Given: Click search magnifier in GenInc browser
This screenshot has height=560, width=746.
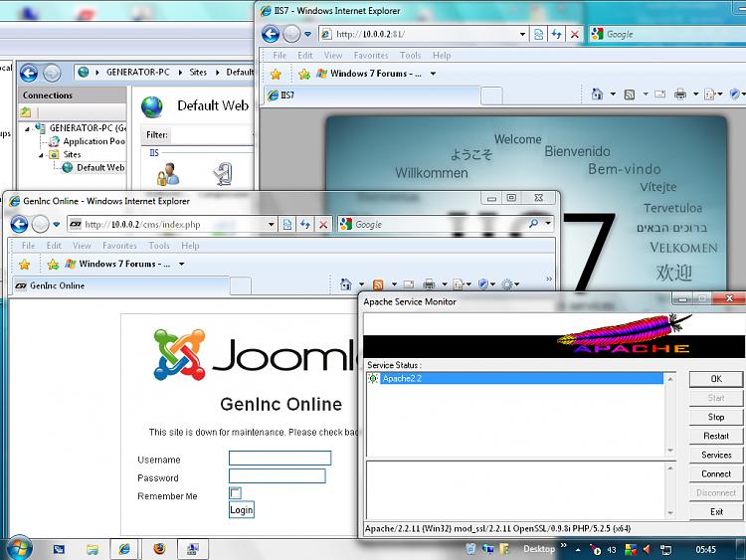Looking at the screenshot, I should tap(533, 223).
